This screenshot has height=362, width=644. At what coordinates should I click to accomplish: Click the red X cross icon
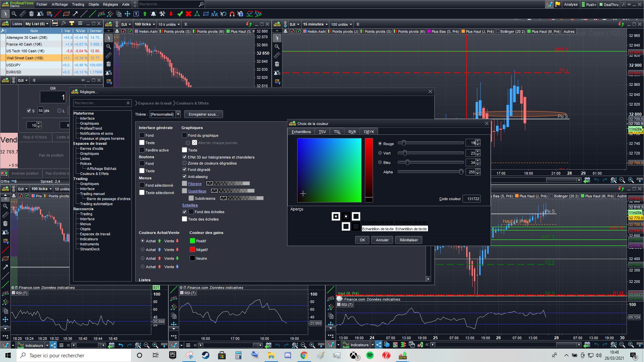189,14
